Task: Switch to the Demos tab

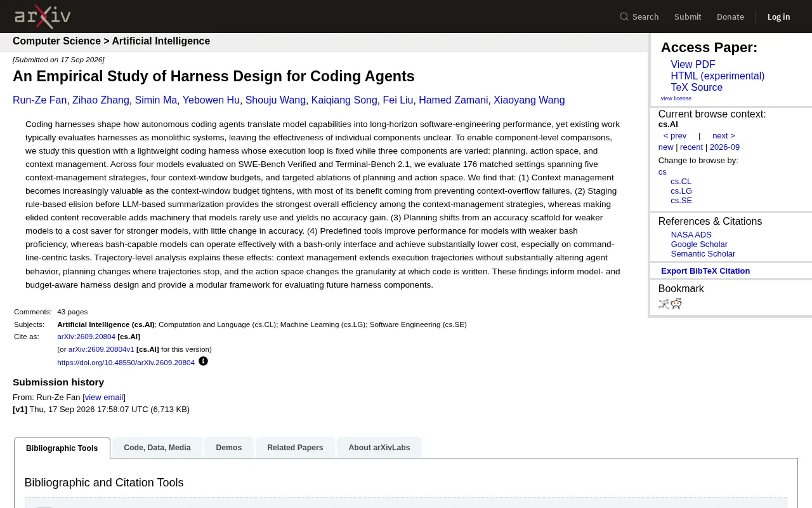Action: [229, 448]
